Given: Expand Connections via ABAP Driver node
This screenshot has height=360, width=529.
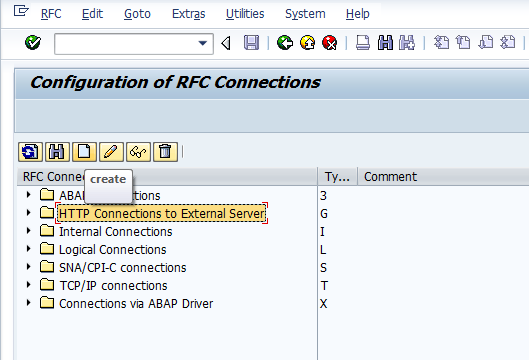Looking at the screenshot, I should (29, 303).
